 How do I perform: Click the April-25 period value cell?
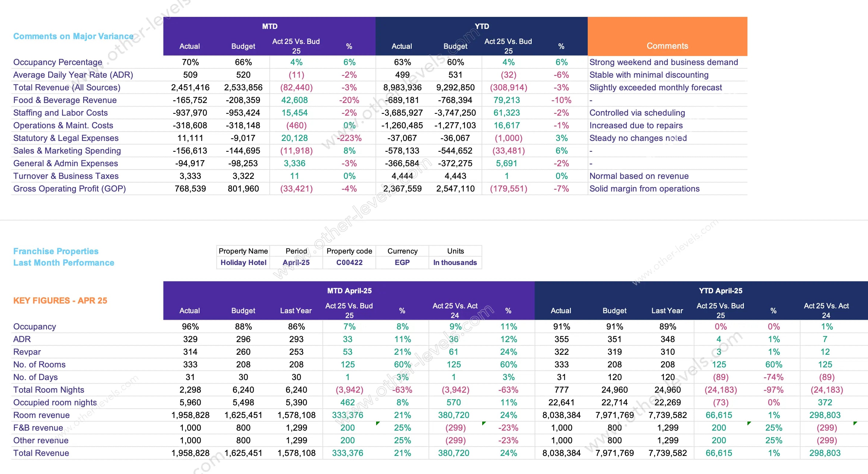[x=296, y=263]
